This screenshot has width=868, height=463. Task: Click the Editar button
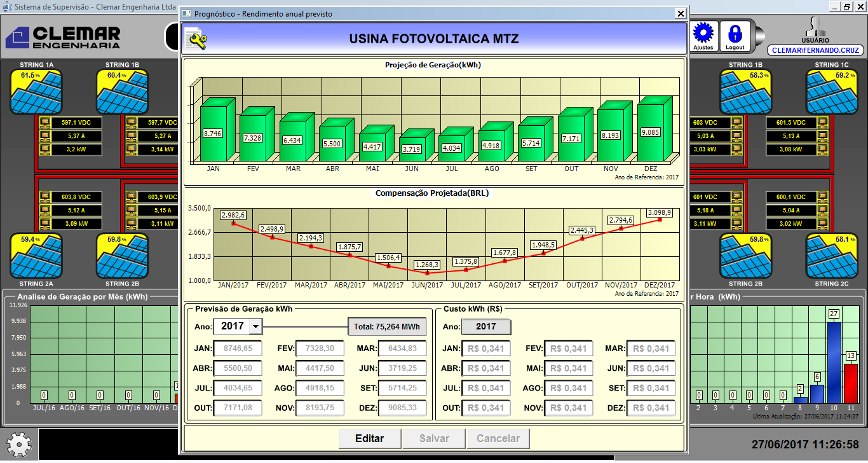369,438
